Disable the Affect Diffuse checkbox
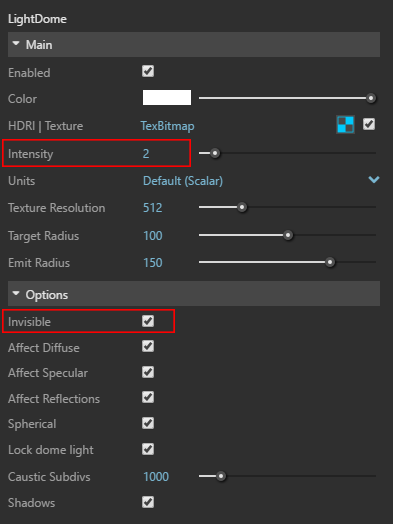 (148, 347)
